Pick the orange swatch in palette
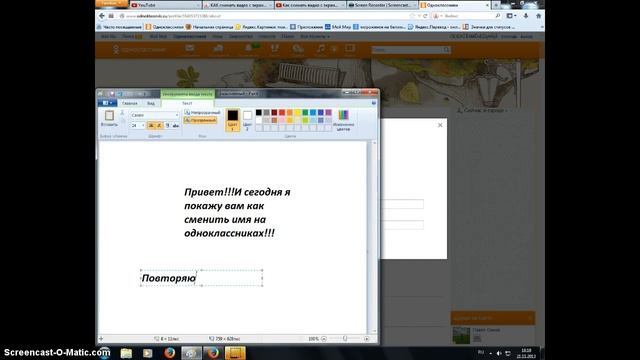640x360 pixels. (290, 113)
